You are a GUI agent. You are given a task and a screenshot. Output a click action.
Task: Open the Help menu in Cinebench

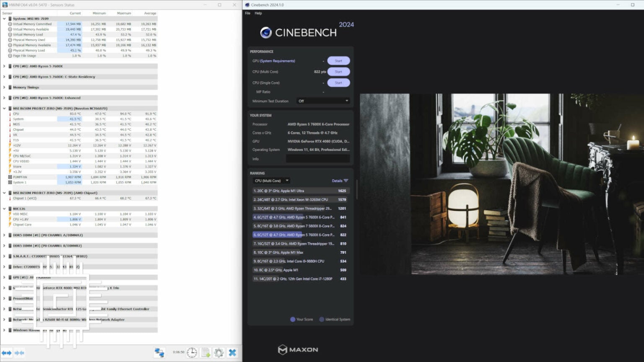point(258,13)
